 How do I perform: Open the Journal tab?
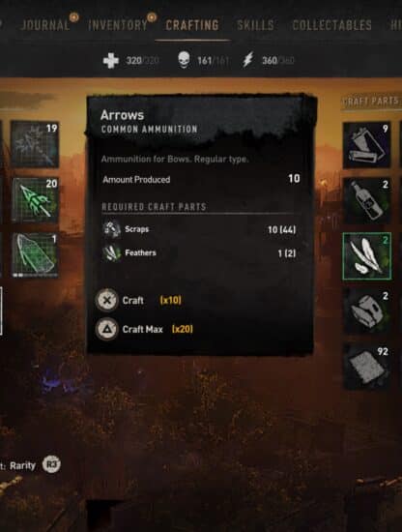pyautogui.click(x=45, y=25)
